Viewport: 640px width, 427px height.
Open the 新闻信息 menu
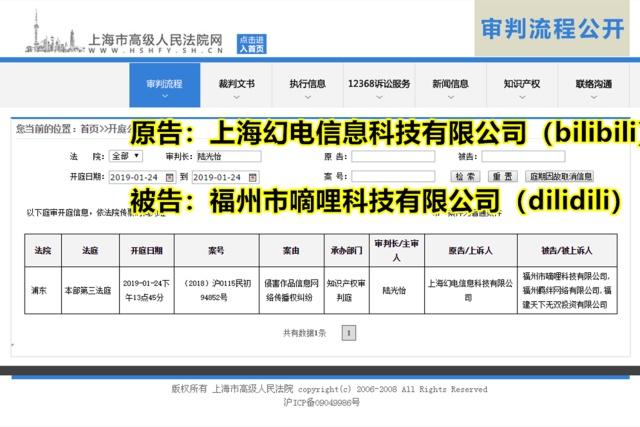451,85
